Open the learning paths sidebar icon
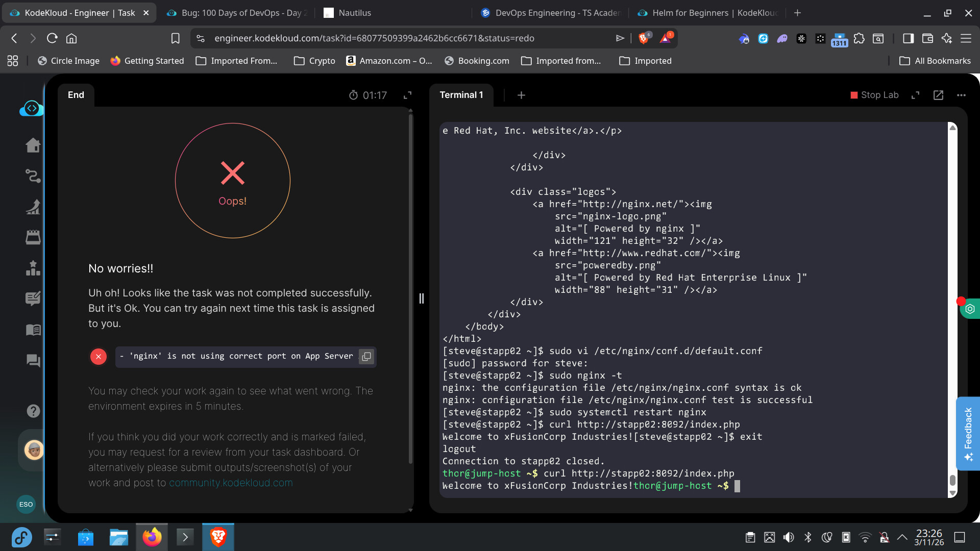The height and width of the screenshot is (551, 980). point(33,176)
